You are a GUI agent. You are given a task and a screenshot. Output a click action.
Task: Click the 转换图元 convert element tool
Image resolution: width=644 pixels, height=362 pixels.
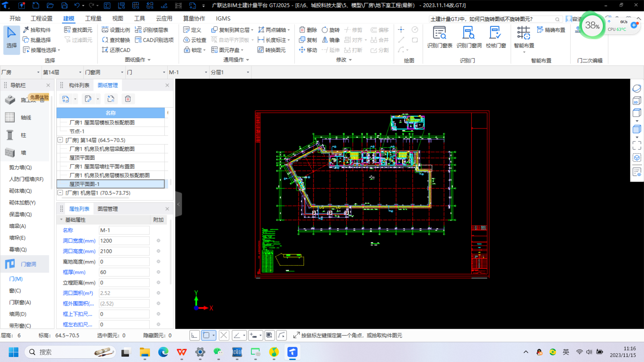(x=272, y=50)
